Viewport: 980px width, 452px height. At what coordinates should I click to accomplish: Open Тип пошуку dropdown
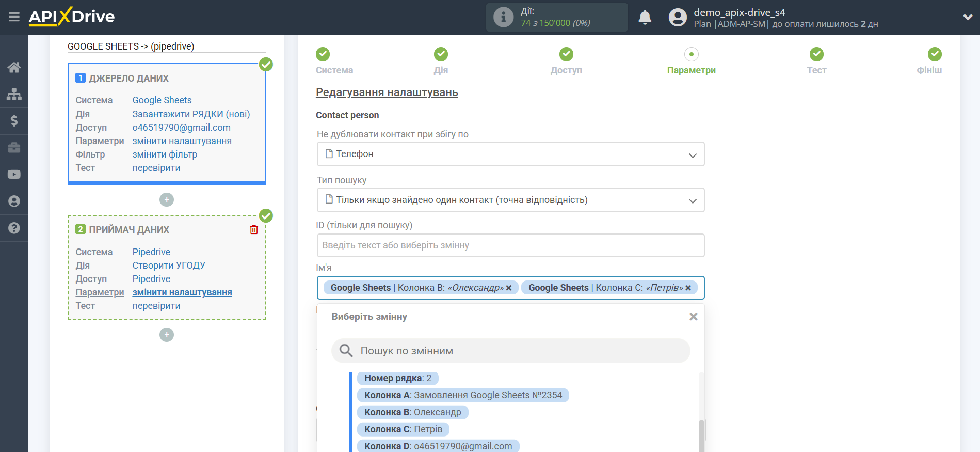tap(510, 200)
